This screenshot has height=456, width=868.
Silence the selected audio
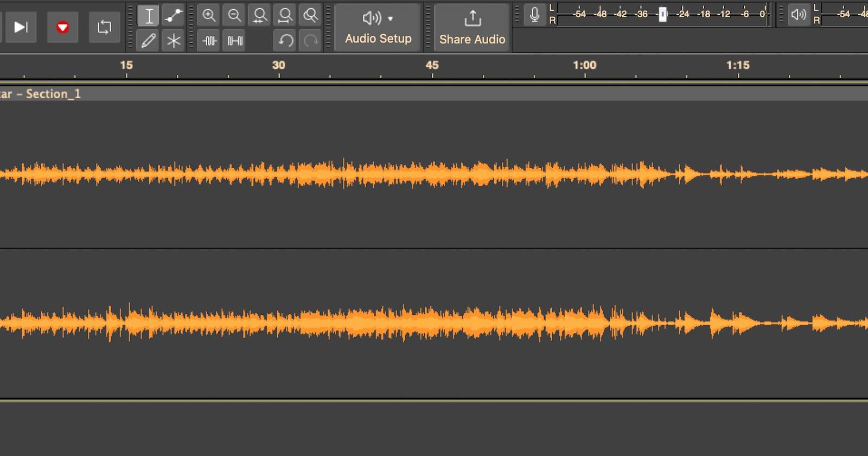point(235,41)
